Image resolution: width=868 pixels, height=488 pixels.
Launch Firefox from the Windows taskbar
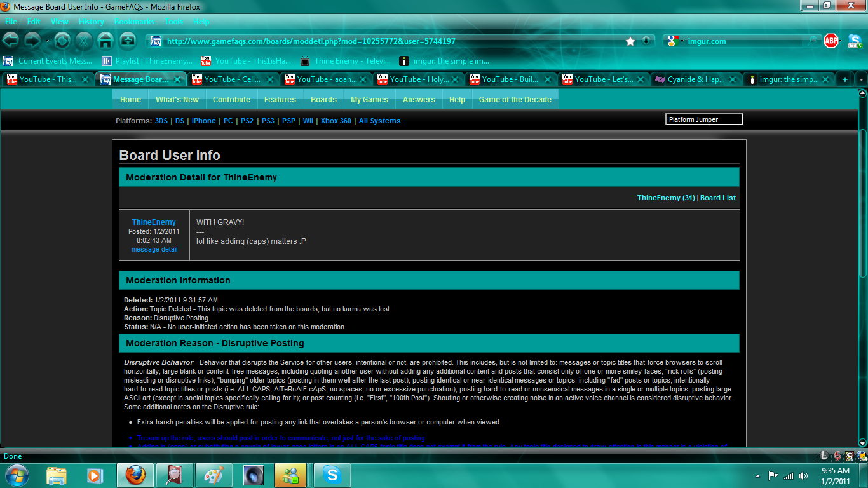(135, 475)
